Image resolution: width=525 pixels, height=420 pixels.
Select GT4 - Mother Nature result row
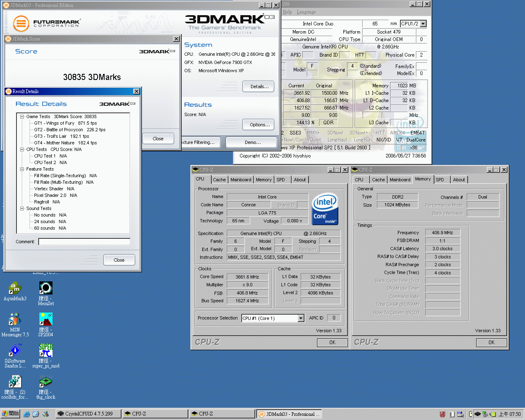point(66,143)
